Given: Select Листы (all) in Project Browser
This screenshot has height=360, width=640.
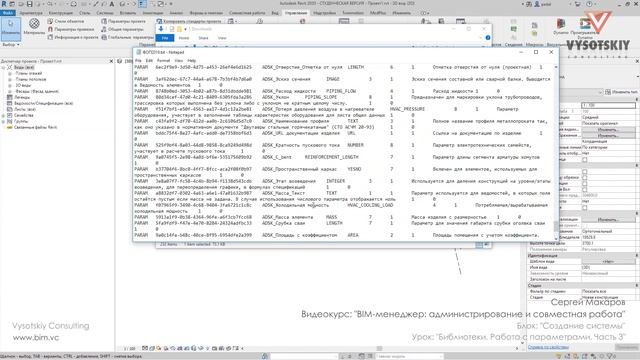Looking at the screenshot, I should 24,109.
